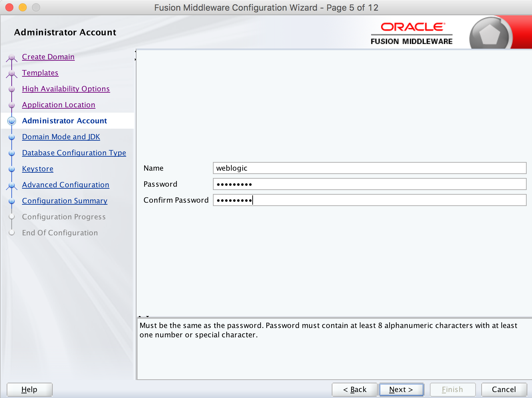532x398 pixels.
Task: Click the step marker beside Configuration Progress
Action: point(12,217)
